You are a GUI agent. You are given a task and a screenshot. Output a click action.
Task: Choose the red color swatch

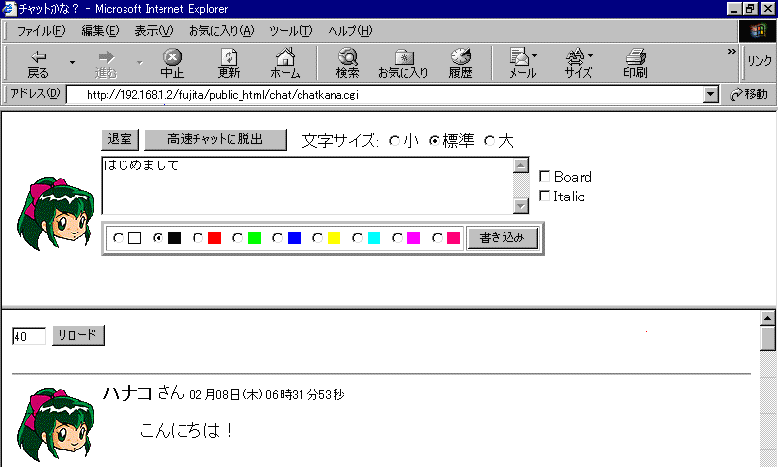(214, 238)
